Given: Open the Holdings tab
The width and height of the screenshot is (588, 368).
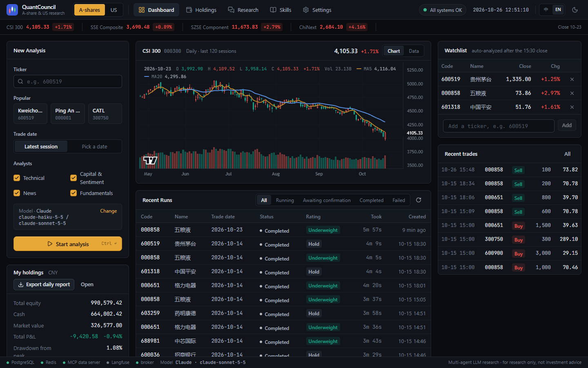Looking at the screenshot, I should pyautogui.click(x=201, y=10).
